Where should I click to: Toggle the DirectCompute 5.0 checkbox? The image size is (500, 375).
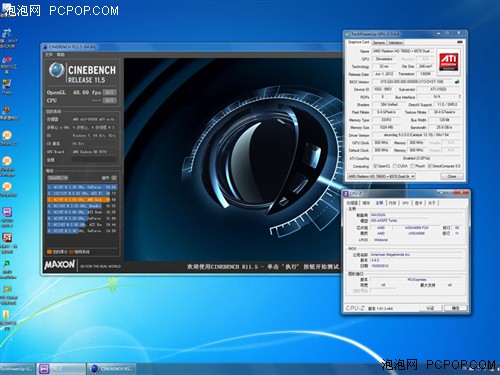coord(430,166)
